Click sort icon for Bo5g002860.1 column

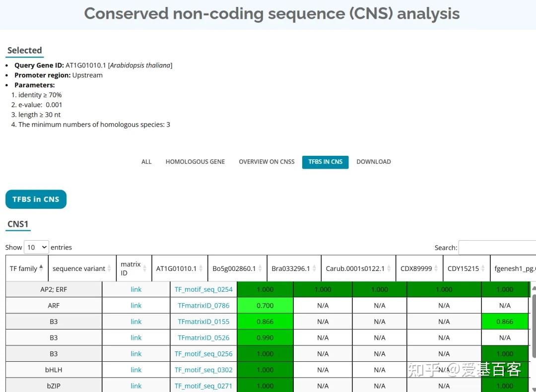point(260,268)
